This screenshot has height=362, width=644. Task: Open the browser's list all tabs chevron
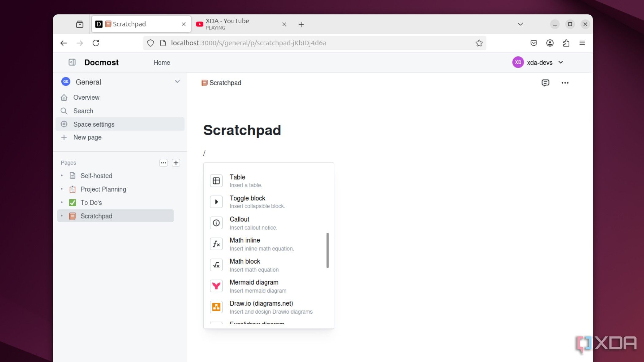[x=520, y=24]
